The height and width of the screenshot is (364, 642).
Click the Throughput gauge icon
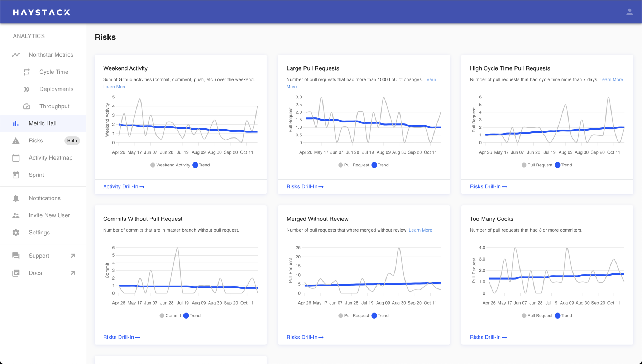27,106
